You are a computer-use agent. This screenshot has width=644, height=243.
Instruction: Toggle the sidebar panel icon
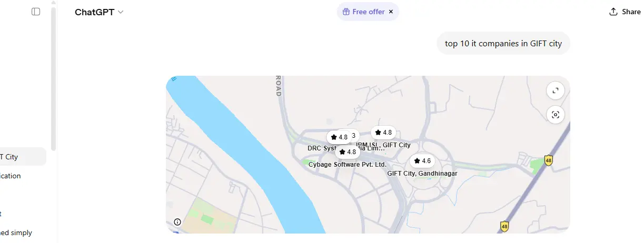[36, 12]
